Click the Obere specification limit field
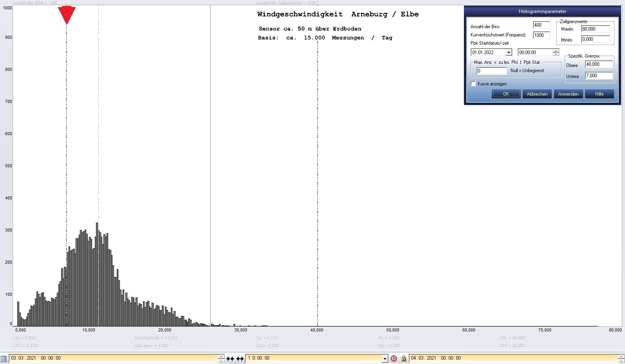Viewport: 625px width, 364px height. coord(598,64)
